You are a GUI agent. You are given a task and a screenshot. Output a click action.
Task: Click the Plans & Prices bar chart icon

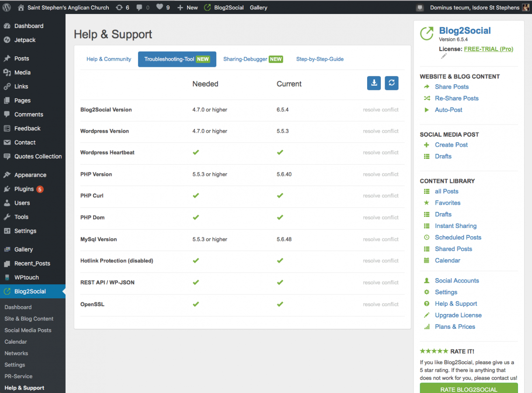427,327
